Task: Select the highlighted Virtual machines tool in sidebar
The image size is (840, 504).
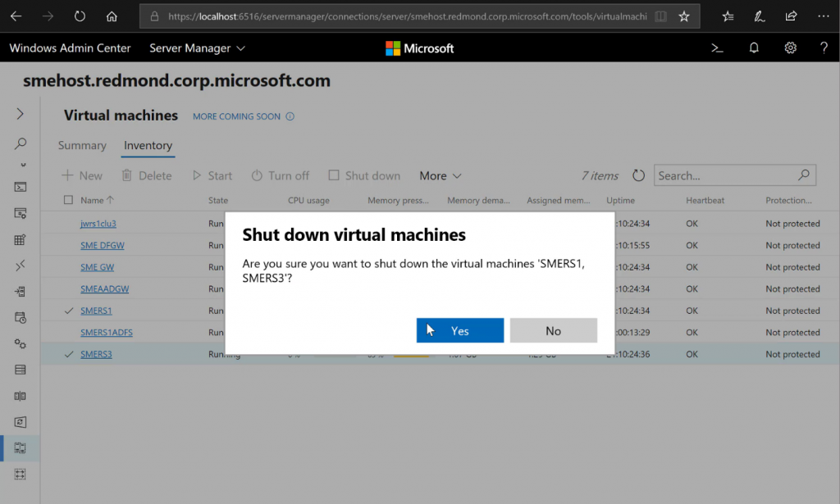Action: coord(20,448)
